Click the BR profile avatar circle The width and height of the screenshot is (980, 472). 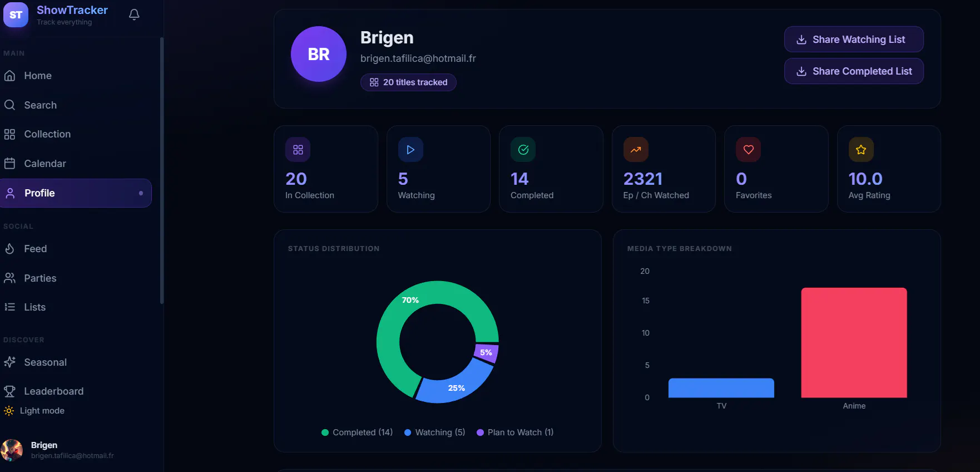coord(319,54)
